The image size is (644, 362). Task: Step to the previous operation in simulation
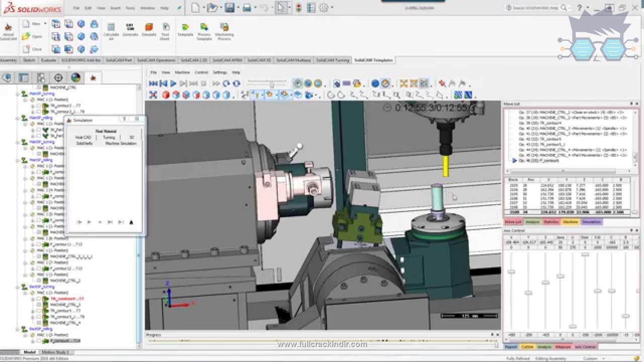click(x=163, y=83)
